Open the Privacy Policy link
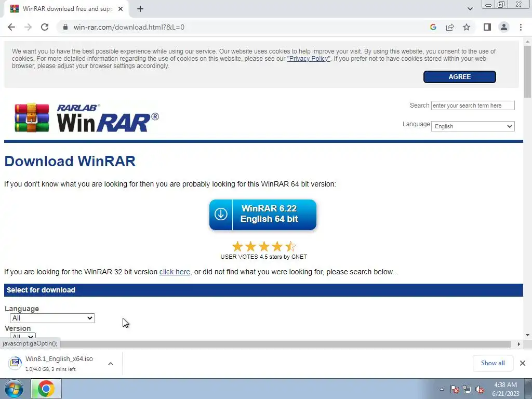The width and height of the screenshot is (532, 399). coord(309,59)
